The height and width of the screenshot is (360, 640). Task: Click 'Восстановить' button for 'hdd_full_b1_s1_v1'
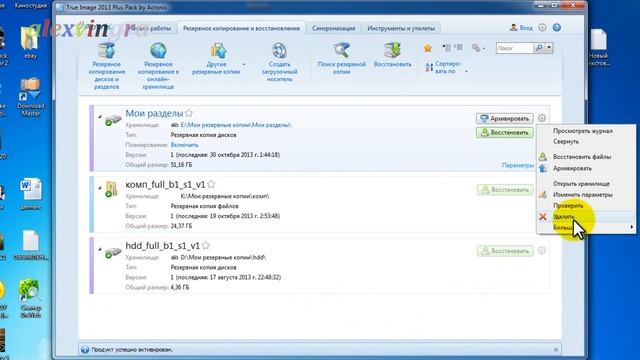coord(505,251)
